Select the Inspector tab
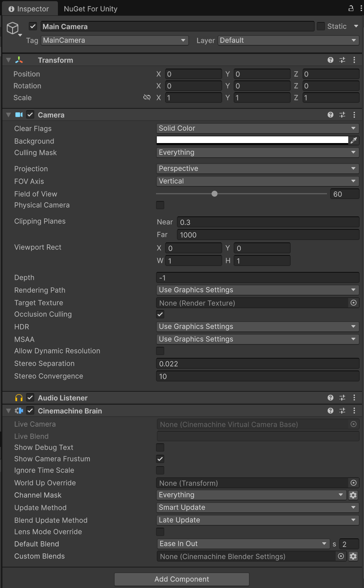This screenshot has width=364, height=588. point(29,9)
